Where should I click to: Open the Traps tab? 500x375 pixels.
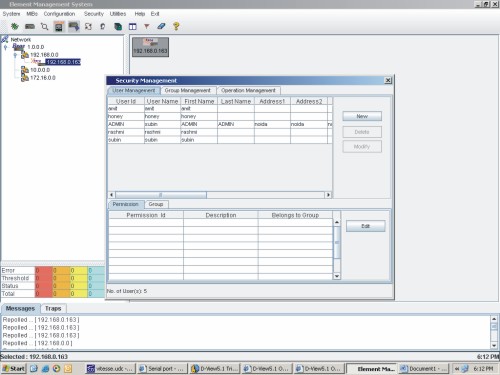pyautogui.click(x=53, y=308)
